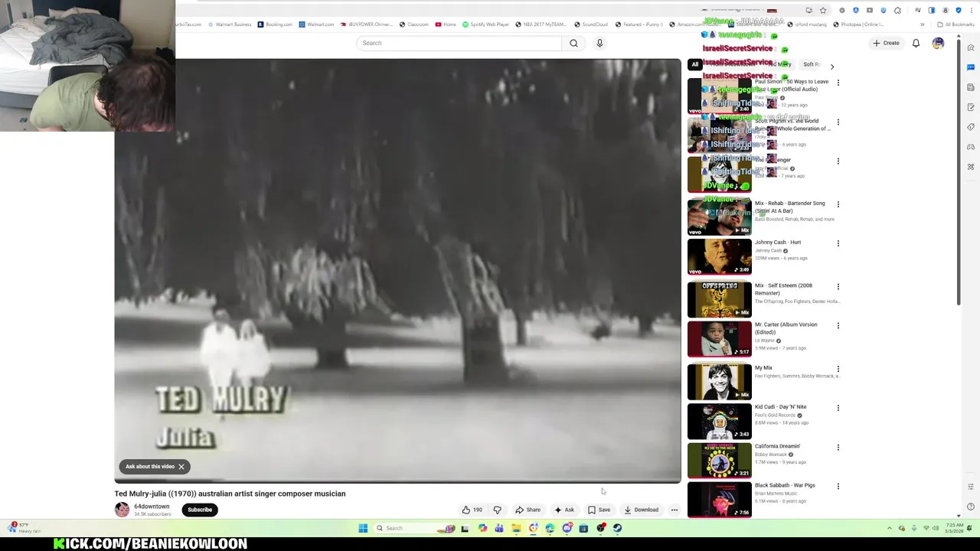
Task: Open the browser sidebar chat icon
Action: click(971, 67)
